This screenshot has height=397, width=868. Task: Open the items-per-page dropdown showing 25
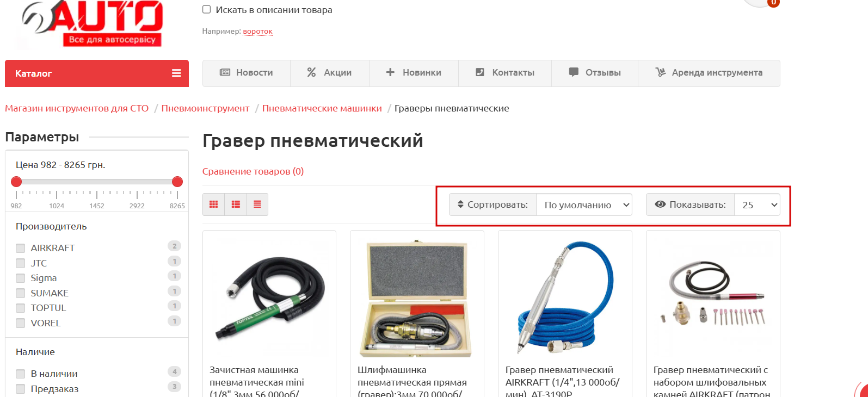pyautogui.click(x=757, y=204)
